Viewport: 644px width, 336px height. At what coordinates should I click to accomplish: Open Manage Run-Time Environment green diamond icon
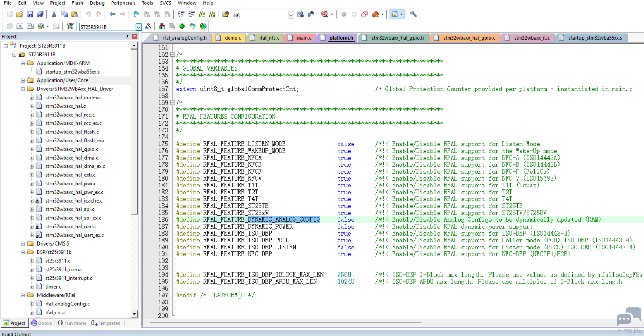(182, 26)
